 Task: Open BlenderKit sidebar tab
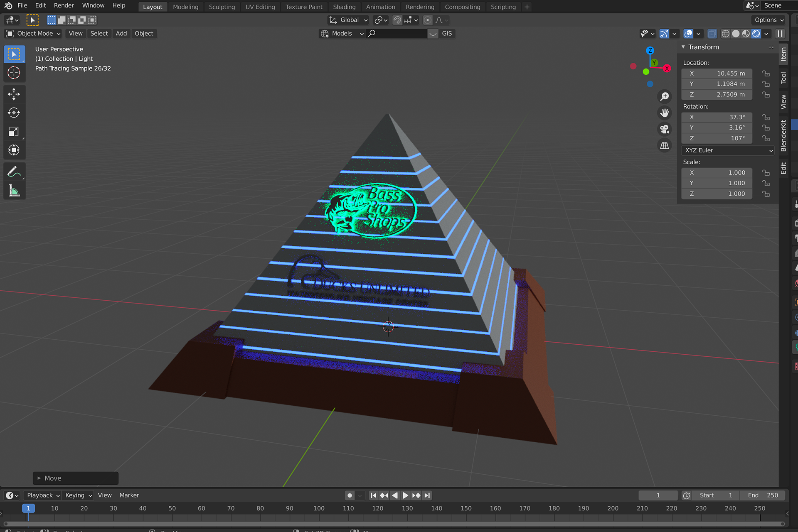pos(783,136)
